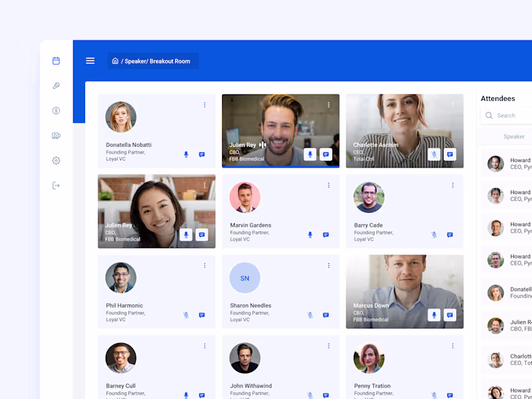This screenshot has height=399, width=532.
Task: Open chat on Marcus Down's card
Action: [x=450, y=315]
